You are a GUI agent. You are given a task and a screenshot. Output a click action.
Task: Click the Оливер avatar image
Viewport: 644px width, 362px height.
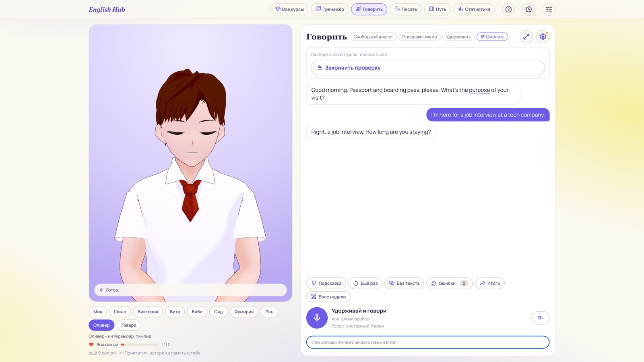[x=190, y=163]
